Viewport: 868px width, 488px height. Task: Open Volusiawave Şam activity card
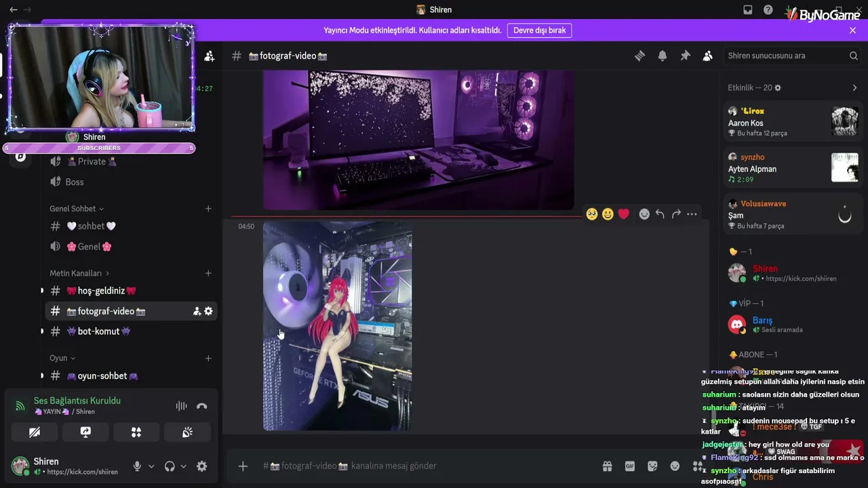[x=793, y=214]
